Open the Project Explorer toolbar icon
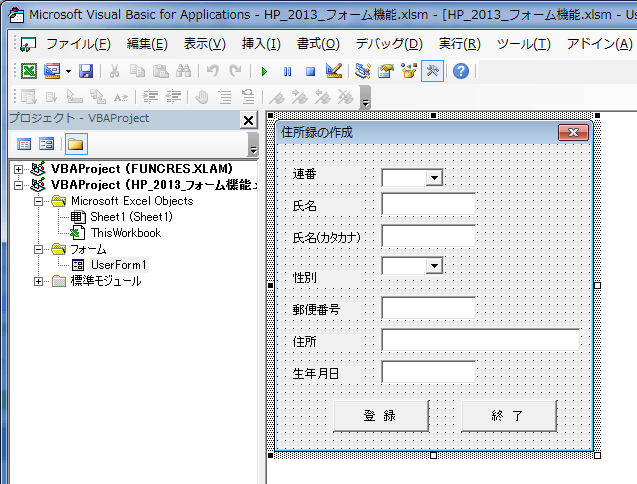Viewport: 637px width, 484px height. pyautogui.click(x=362, y=72)
